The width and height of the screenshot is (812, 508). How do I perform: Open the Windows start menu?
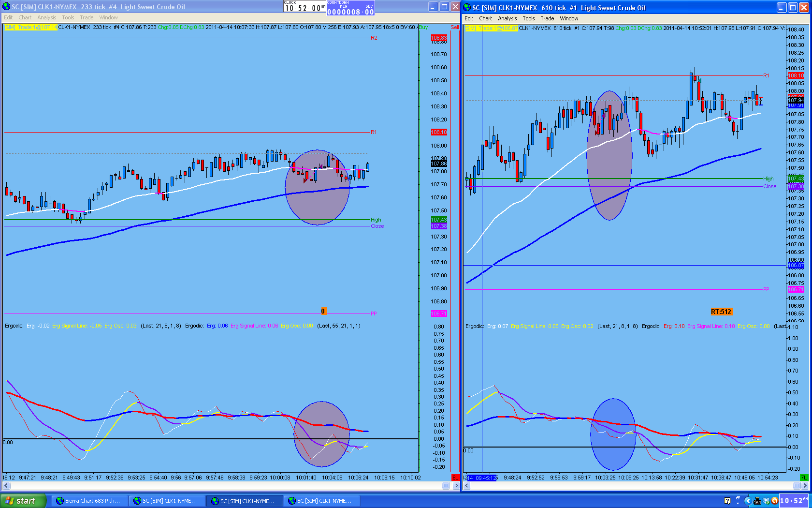23,501
